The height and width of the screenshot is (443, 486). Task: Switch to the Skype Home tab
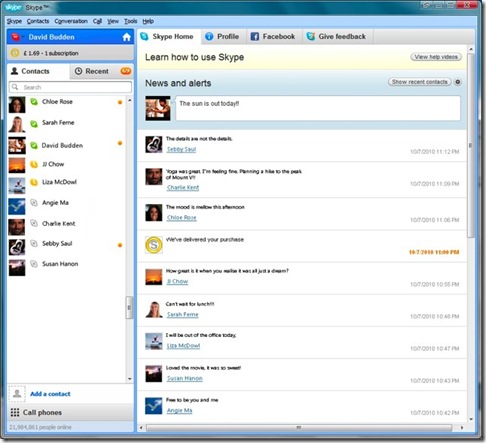pos(168,37)
